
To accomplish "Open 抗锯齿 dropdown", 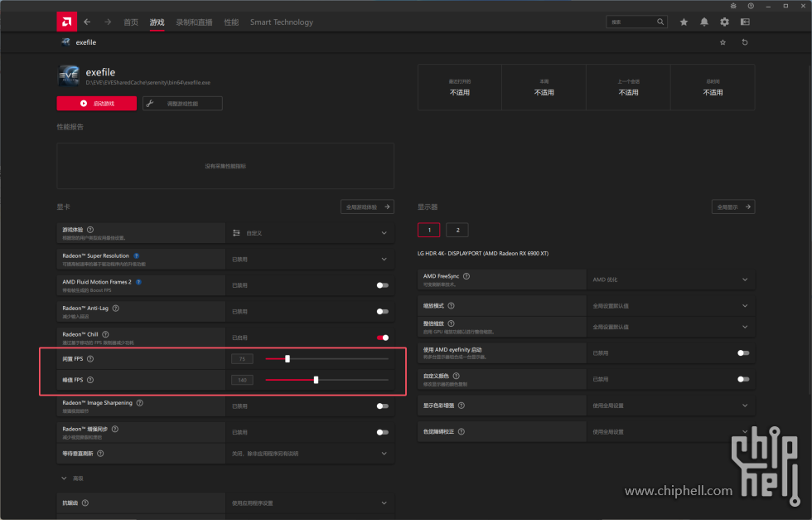I will 310,503.
